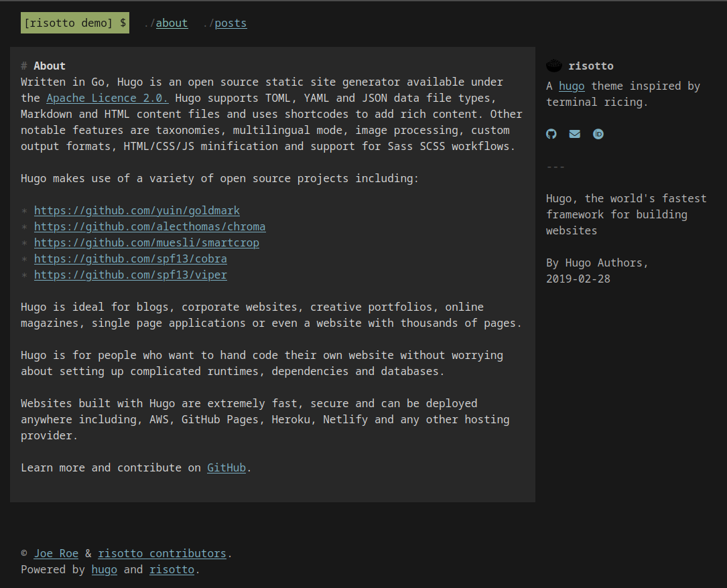Open the posts page in navigation
The image size is (727, 588).
click(230, 23)
